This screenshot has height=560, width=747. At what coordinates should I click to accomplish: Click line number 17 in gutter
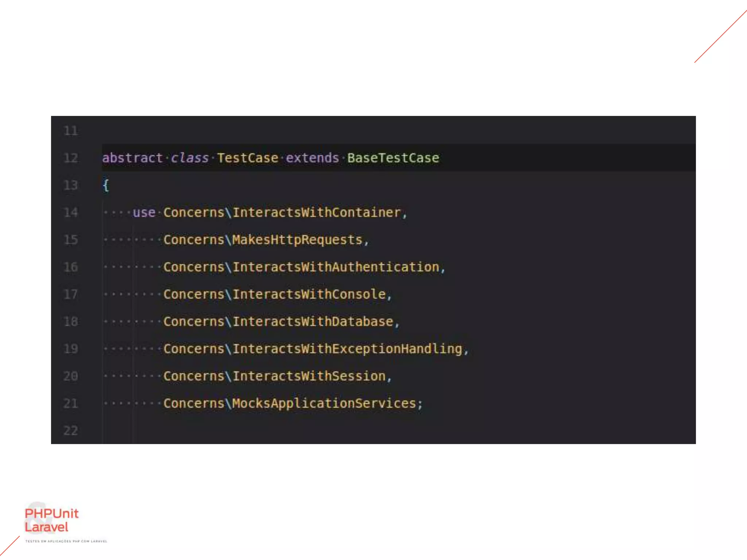[71, 294]
